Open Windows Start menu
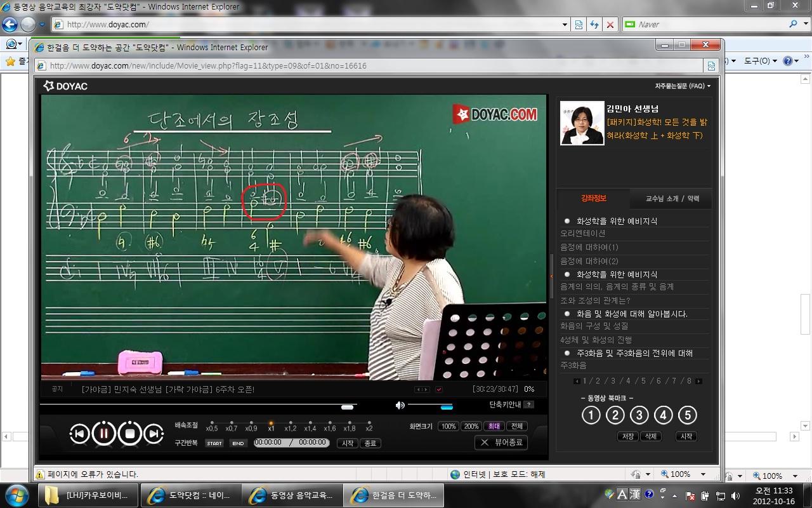812x508 pixels. click(16, 495)
